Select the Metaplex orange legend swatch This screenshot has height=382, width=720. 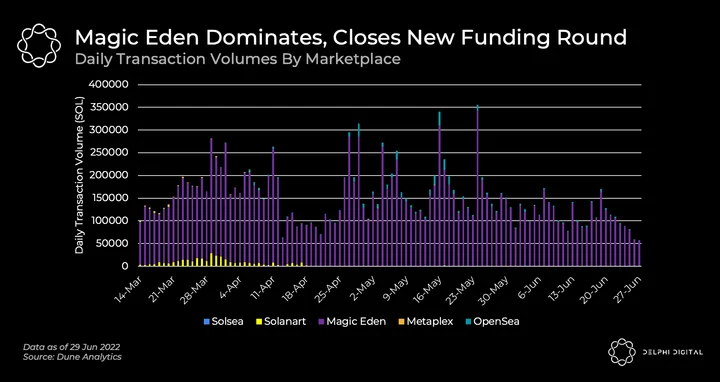coord(401,322)
